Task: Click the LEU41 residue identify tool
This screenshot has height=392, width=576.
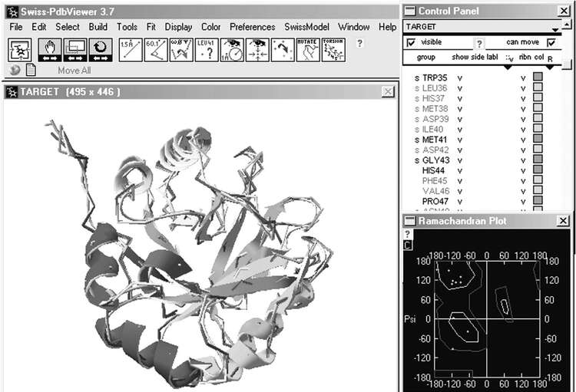Action: 205,50
